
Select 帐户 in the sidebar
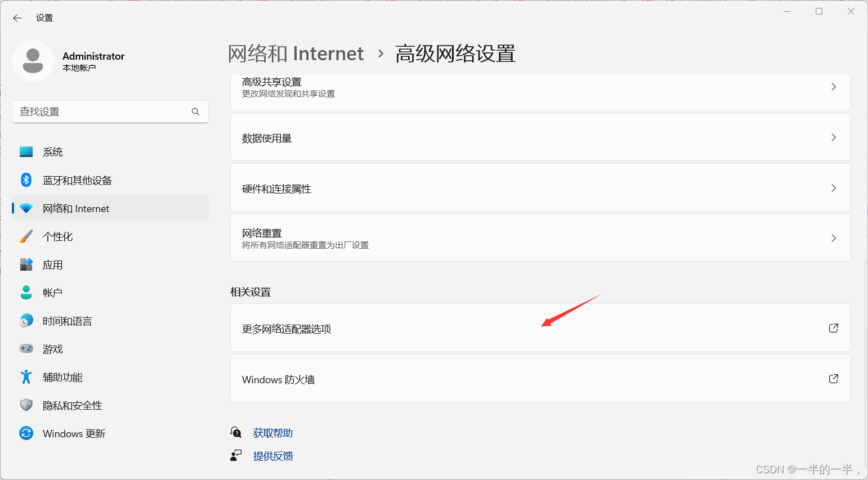(x=110, y=293)
